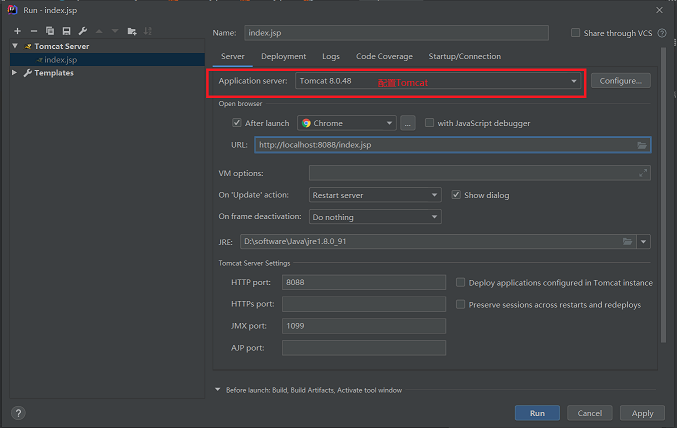Enable with JavaScript debugger option
Image resolution: width=677 pixels, height=428 pixels.
click(430, 123)
